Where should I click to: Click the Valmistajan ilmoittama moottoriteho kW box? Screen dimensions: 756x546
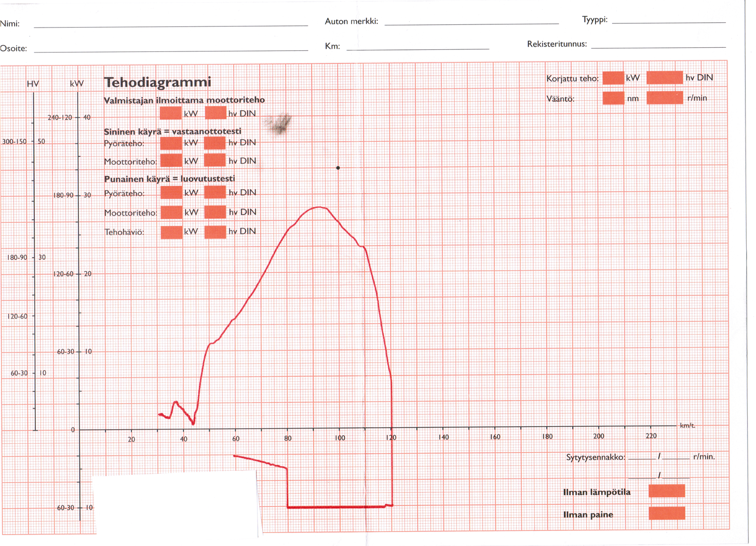[170, 113]
